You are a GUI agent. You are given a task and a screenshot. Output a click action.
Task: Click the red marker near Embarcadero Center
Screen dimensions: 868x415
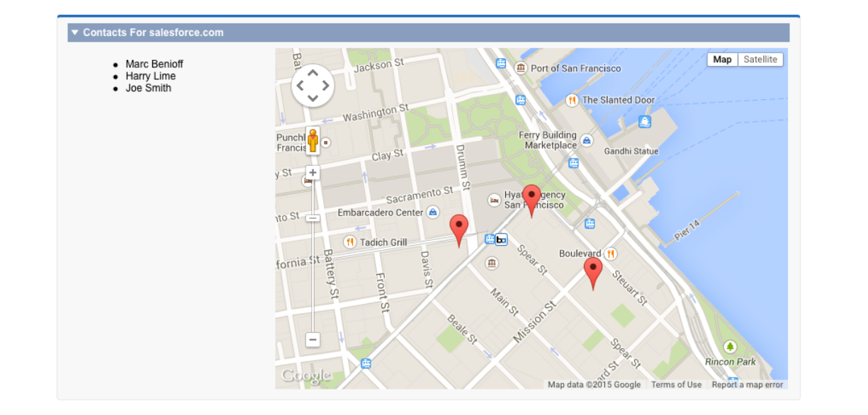coord(459,231)
